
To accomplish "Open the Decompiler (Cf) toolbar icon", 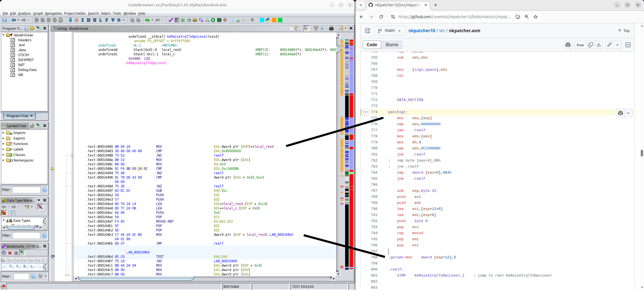I will tap(201, 20).
